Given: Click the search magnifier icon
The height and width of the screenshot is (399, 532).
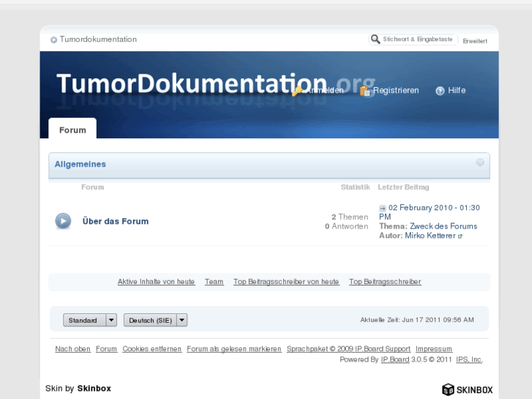Looking at the screenshot, I should pyautogui.click(x=375, y=40).
